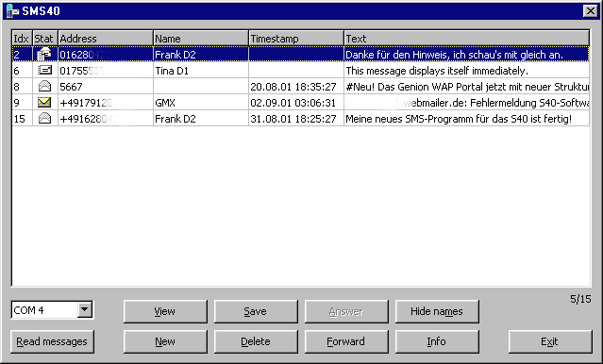603x364 pixels.
Task: Click the Hide names button
Action: [x=437, y=311]
